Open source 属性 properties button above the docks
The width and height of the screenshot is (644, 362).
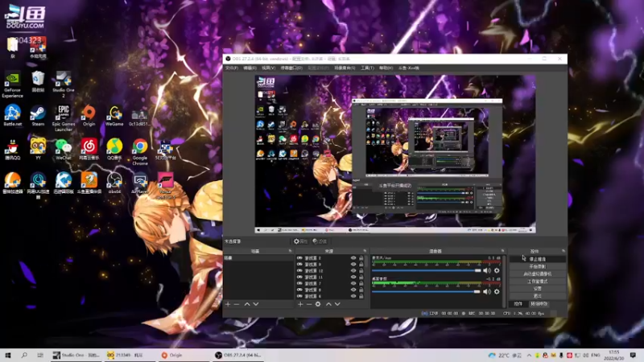(x=300, y=241)
